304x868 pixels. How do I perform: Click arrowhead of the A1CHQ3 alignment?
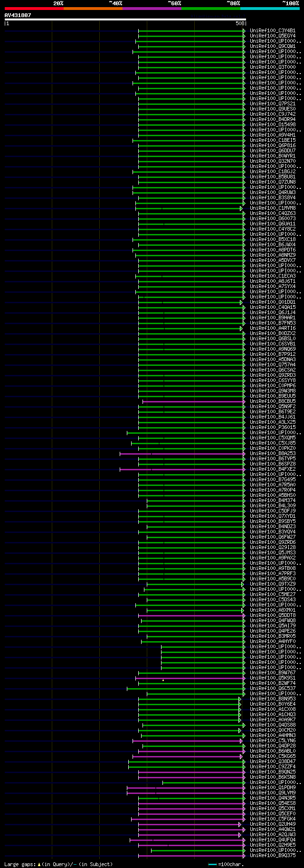click(x=240, y=715)
